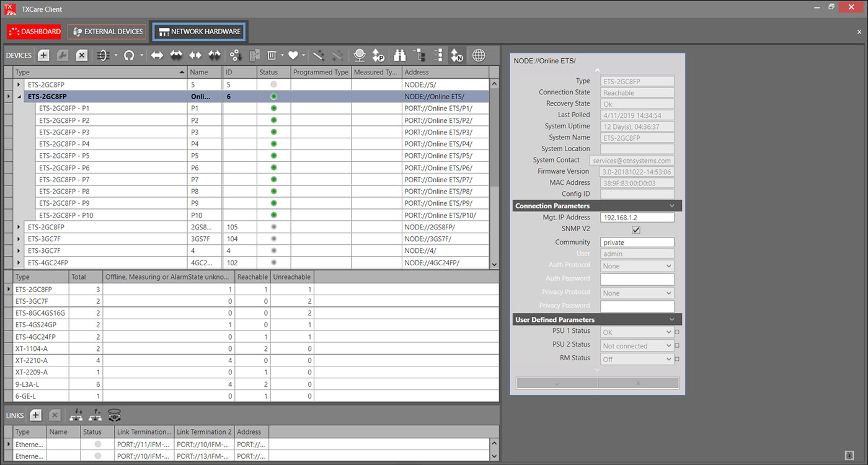The height and width of the screenshot is (465, 868).
Task: Click the add-to-topology arrow-plus icon in Links
Action: pos(77,415)
